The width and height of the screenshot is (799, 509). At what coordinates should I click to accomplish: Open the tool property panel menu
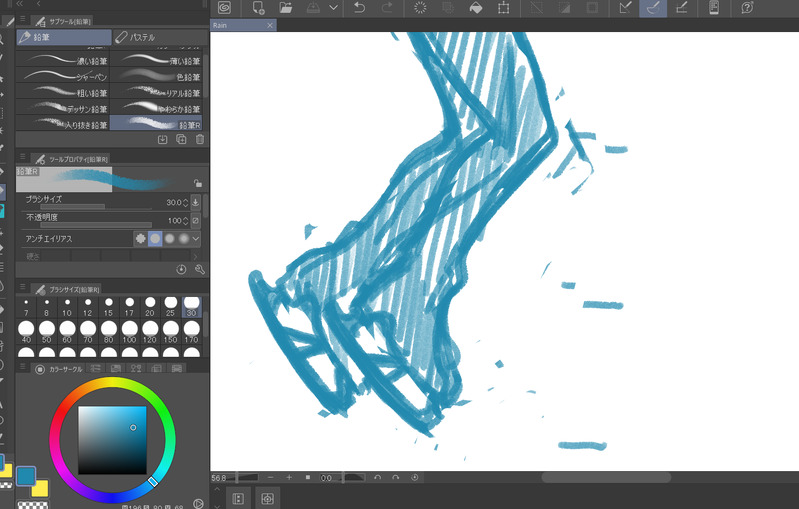point(22,156)
